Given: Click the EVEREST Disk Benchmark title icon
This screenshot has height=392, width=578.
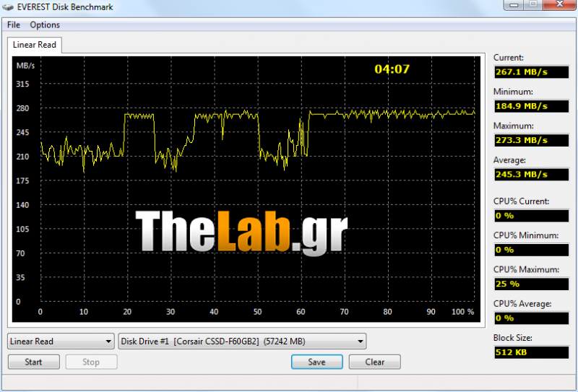Looking at the screenshot, I should (8, 7).
